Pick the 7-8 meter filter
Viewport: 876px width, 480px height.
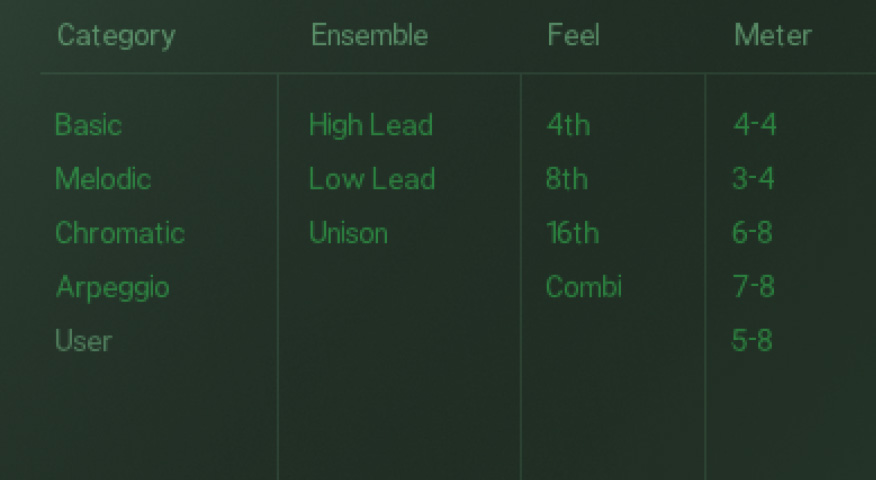click(x=753, y=288)
